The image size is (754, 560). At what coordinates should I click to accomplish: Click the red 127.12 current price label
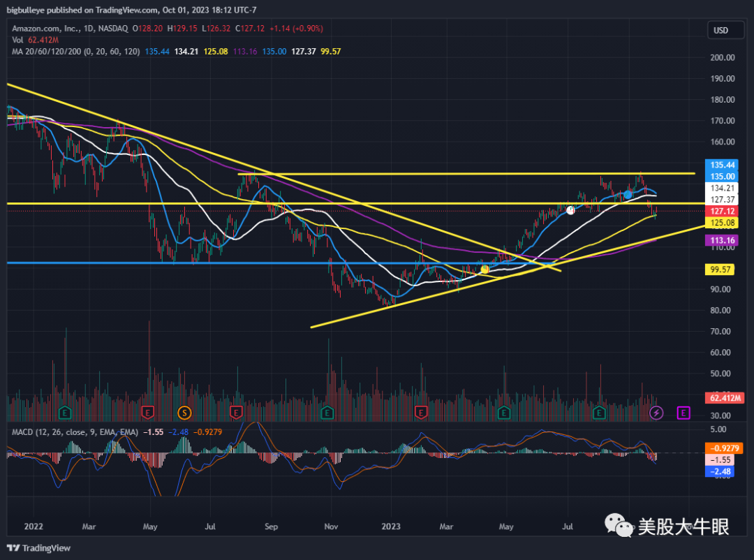coord(721,211)
